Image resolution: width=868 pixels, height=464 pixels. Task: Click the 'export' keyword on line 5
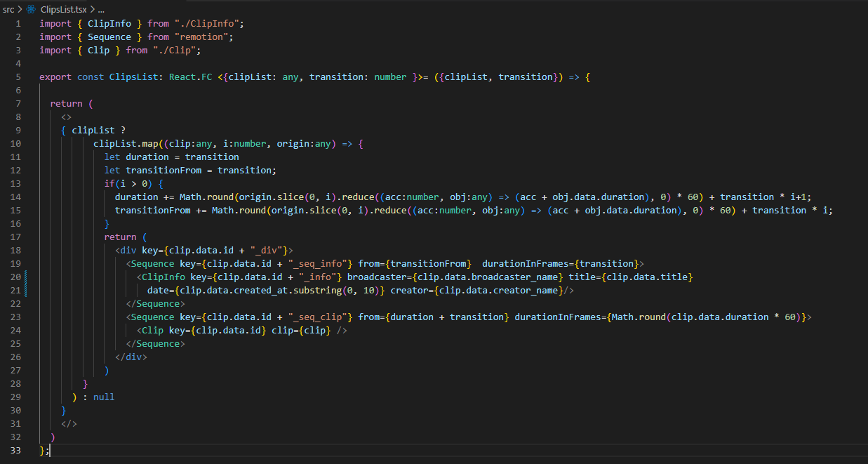tap(55, 77)
